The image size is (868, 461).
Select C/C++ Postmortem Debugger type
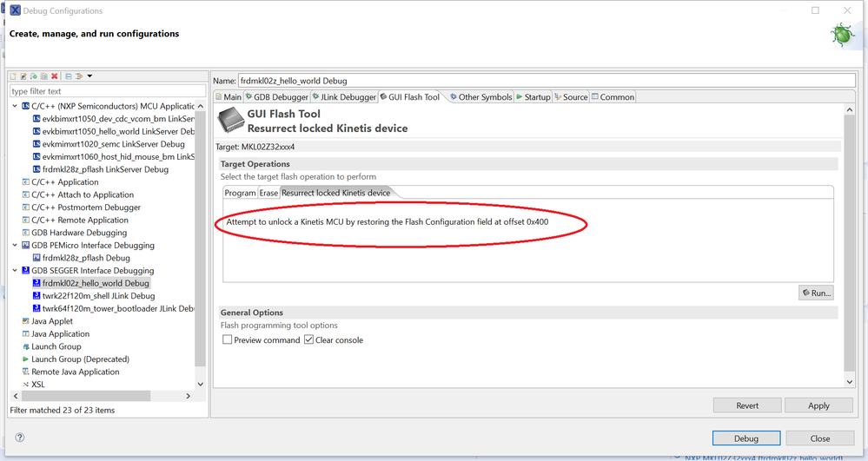pos(81,207)
